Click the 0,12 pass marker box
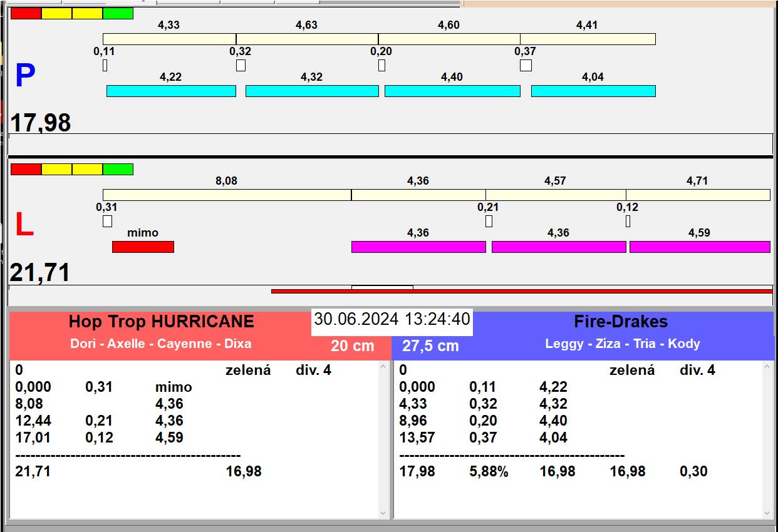 (x=628, y=222)
